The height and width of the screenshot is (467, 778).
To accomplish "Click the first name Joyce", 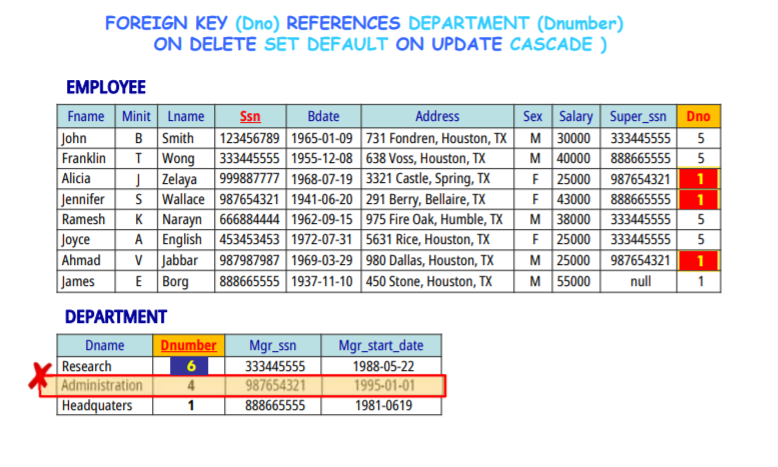I will [76, 240].
